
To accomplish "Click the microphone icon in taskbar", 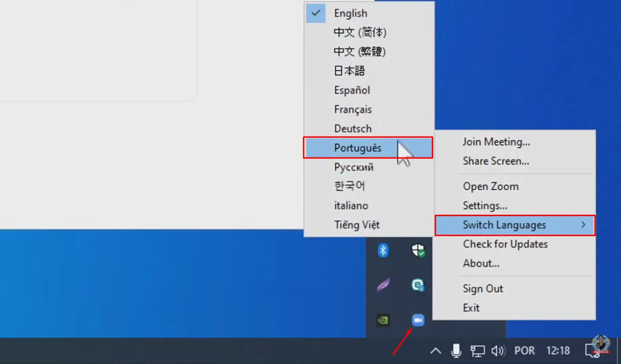I will click(x=456, y=350).
